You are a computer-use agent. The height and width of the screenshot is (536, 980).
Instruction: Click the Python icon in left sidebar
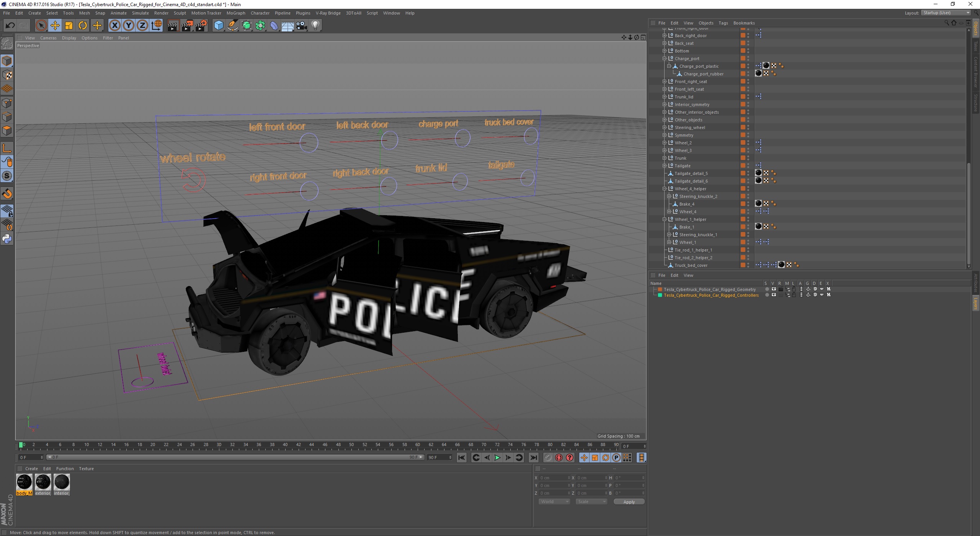(7, 239)
